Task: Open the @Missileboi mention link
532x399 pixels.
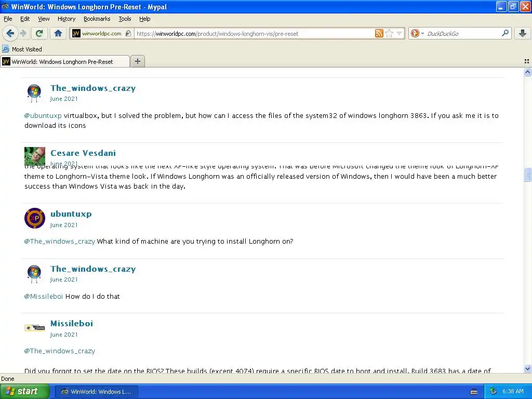Action: 44,296
